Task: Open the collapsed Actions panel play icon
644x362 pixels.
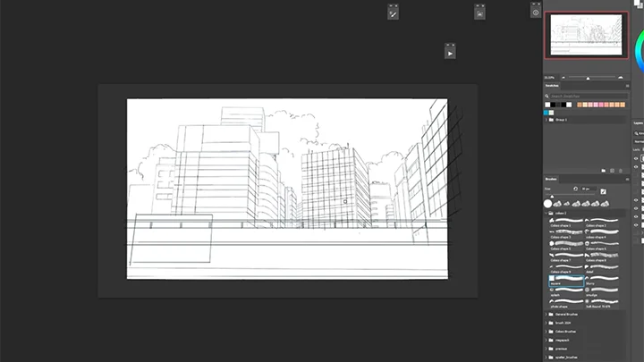Action: 450,54
